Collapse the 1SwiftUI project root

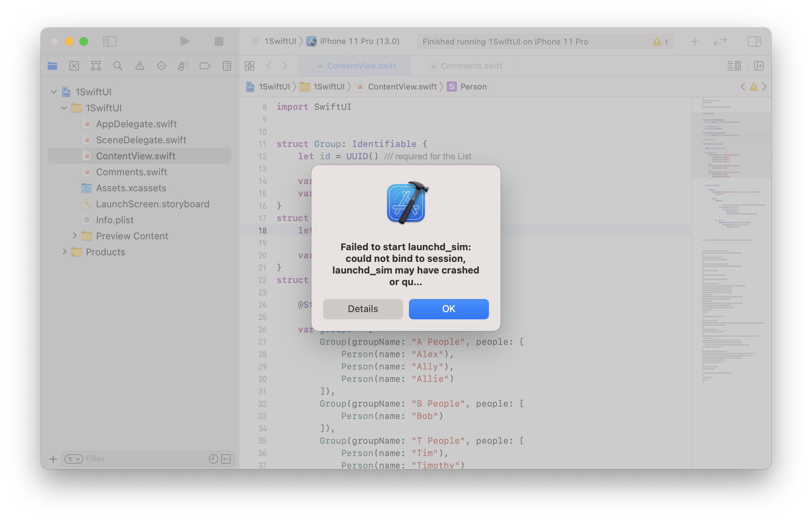[x=54, y=92]
